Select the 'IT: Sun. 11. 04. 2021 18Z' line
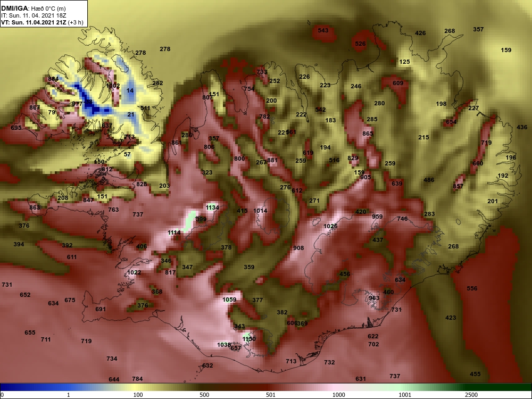Viewport: 532px width, 399px height. [x=31, y=15]
